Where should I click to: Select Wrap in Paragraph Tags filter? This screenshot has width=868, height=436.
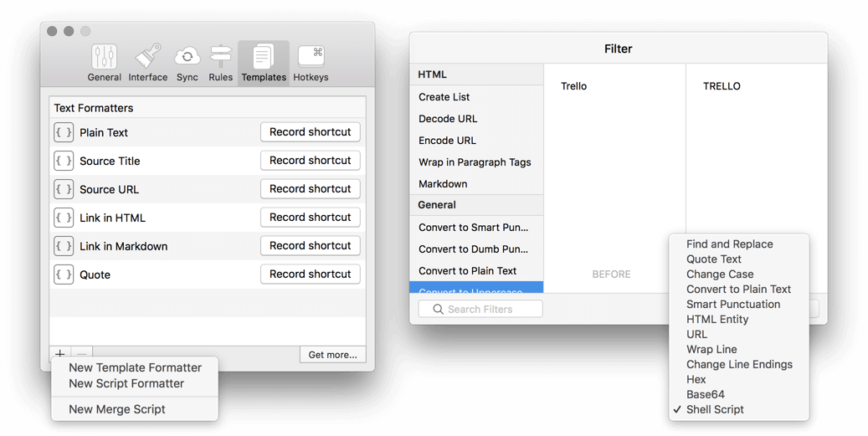coord(475,162)
